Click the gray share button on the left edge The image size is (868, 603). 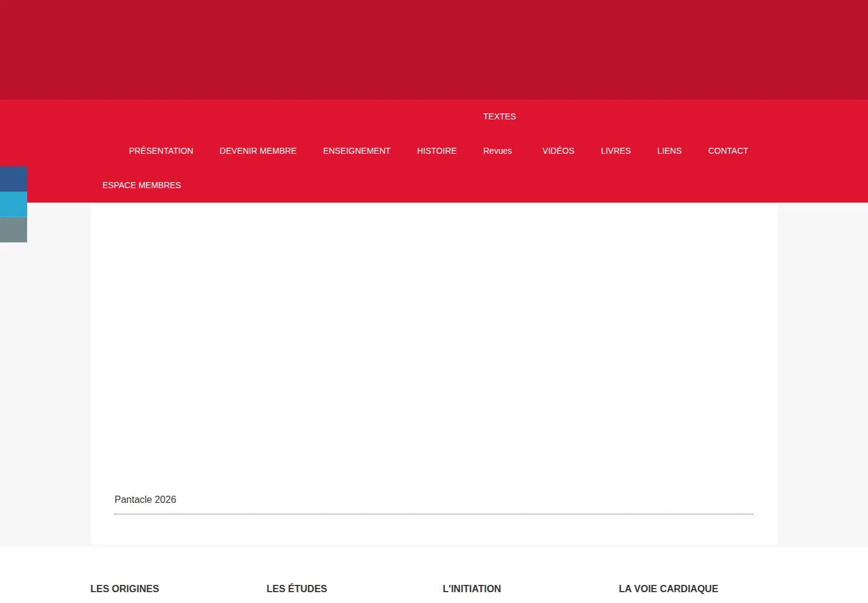click(x=13, y=230)
